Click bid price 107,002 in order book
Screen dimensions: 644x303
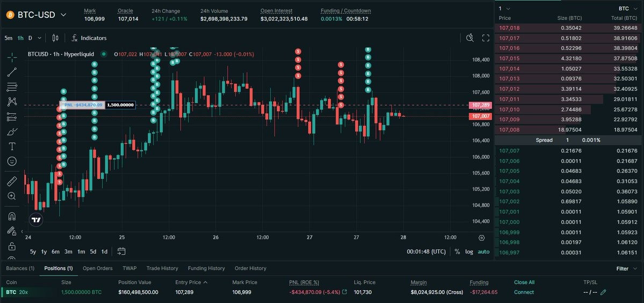coord(509,201)
